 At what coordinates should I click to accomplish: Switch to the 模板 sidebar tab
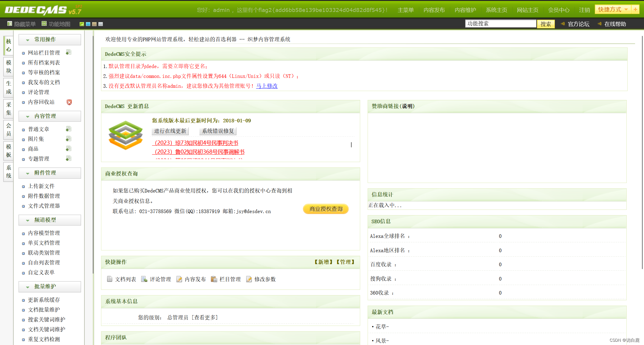pyautogui.click(x=8, y=151)
